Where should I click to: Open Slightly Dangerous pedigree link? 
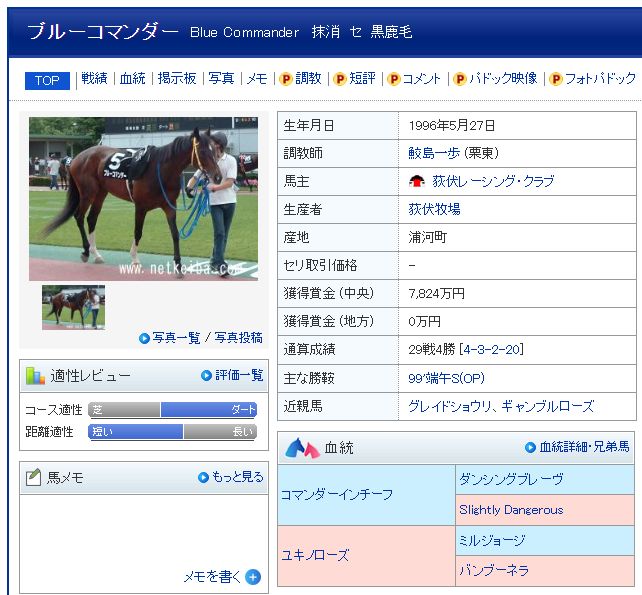click(x=511, y=510)
